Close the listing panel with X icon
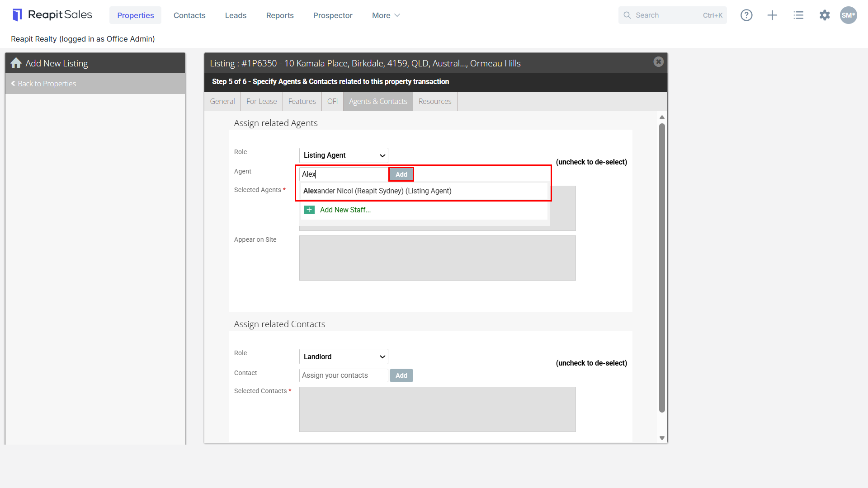Viewport: 868px width, 488px height. (x=658, y=62)
